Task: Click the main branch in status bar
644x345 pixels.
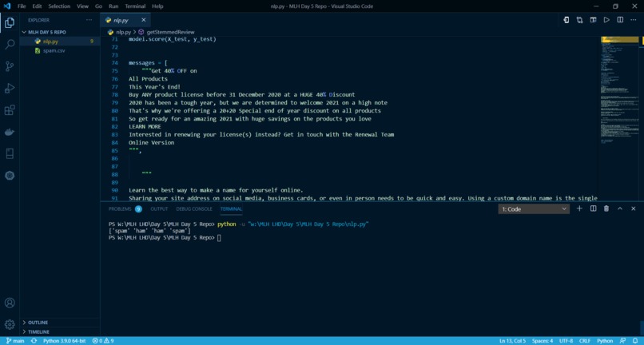Action: pyautogui.click(x=15, y=341)
